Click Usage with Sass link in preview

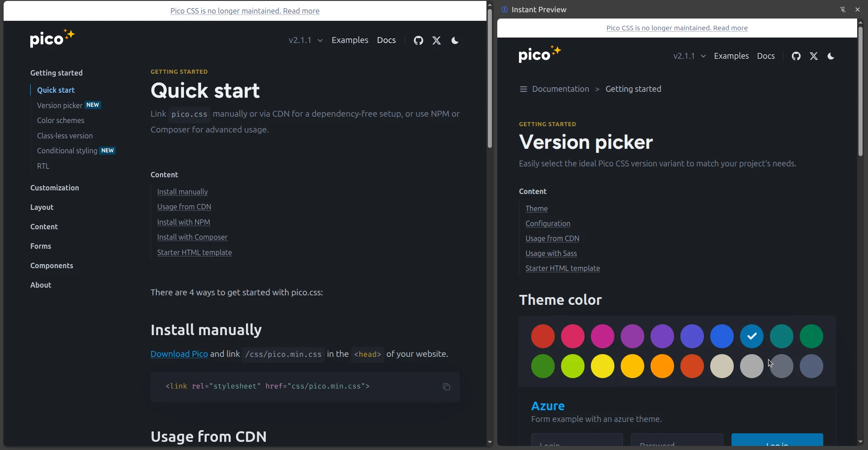tap(551, 253)
